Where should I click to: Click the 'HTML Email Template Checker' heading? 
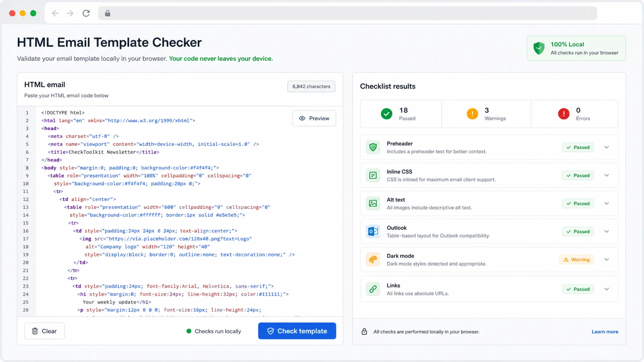coord(109,42)
